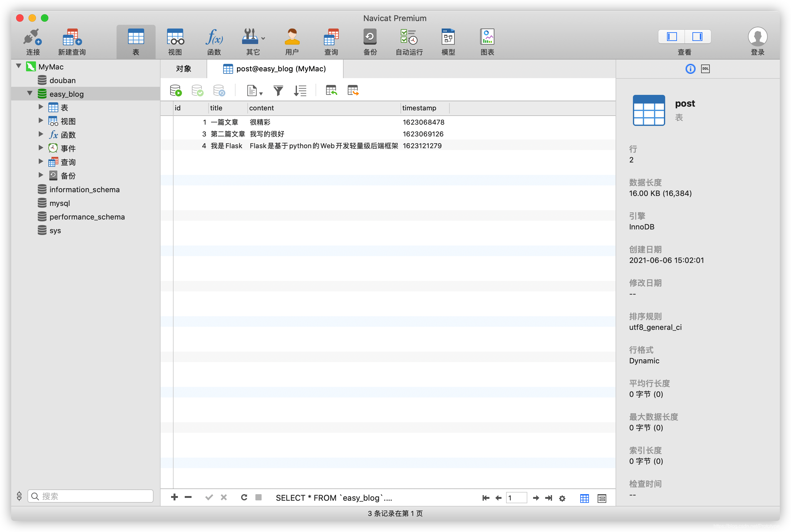The image size is (791, 532).
Task: Expand the 视图 tree node
Action: [x=41, y=121]
